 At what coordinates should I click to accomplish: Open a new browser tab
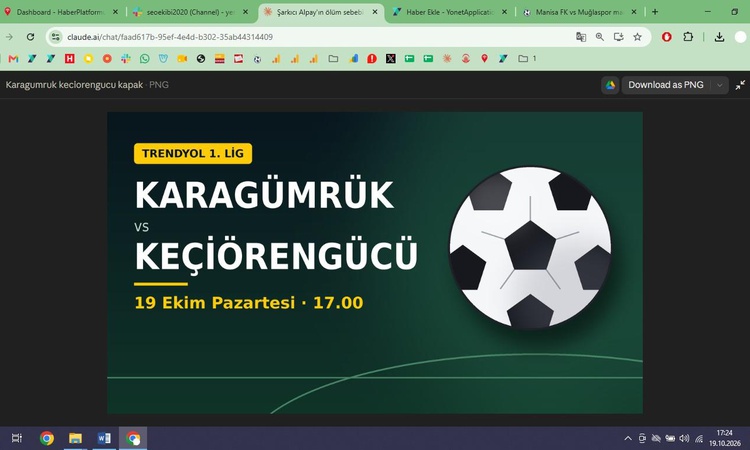(655, 11)
